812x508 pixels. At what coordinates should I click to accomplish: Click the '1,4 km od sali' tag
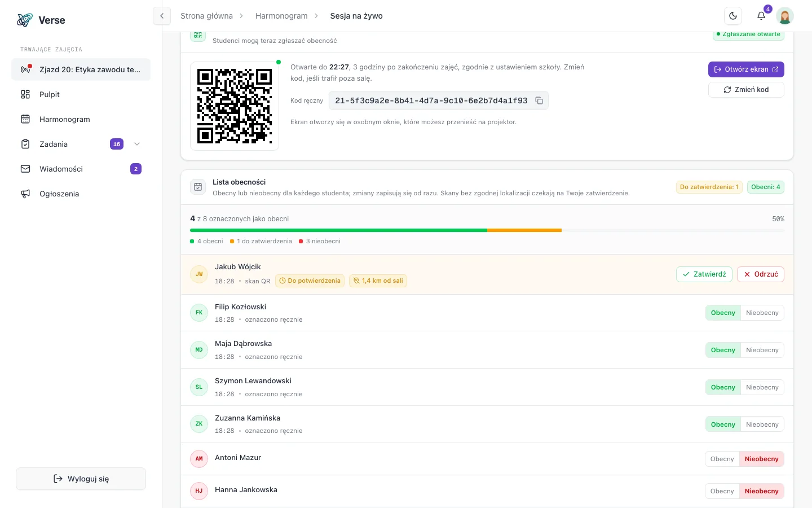[378, 281]
